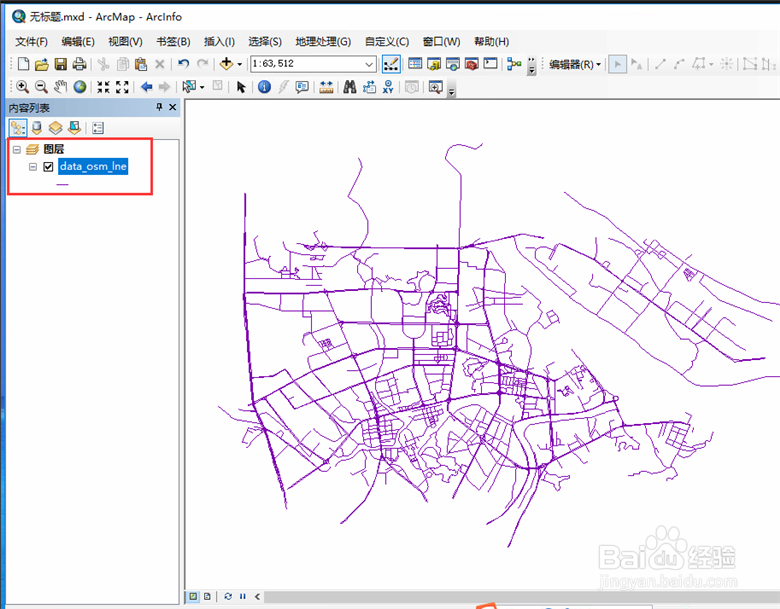This screenshot has height=609, width=780.
Task: Pin the 内容列表 panel
Action: click(x=159, y=107)
